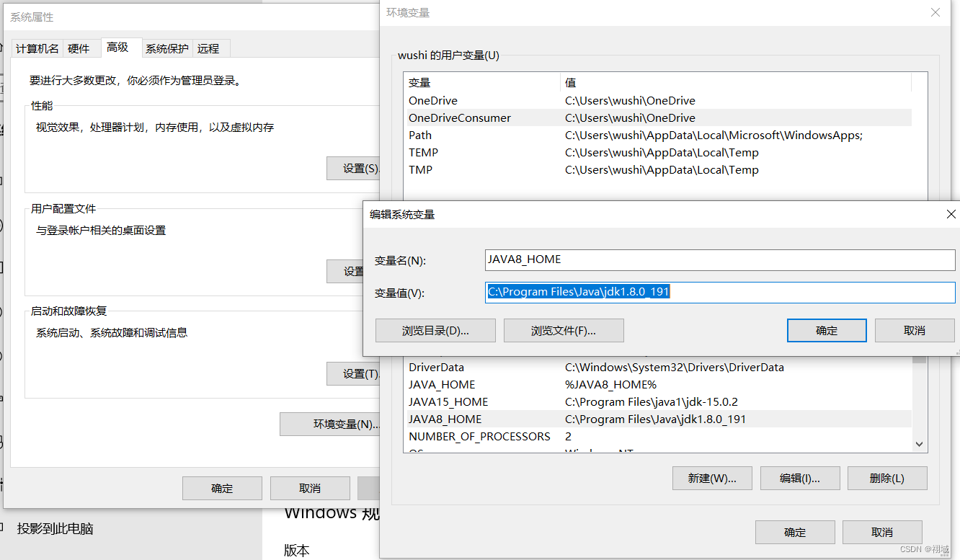Click 设置(T) button under 启动和故障恢复
Screen dimensions: 960x560
coord(353,373)
